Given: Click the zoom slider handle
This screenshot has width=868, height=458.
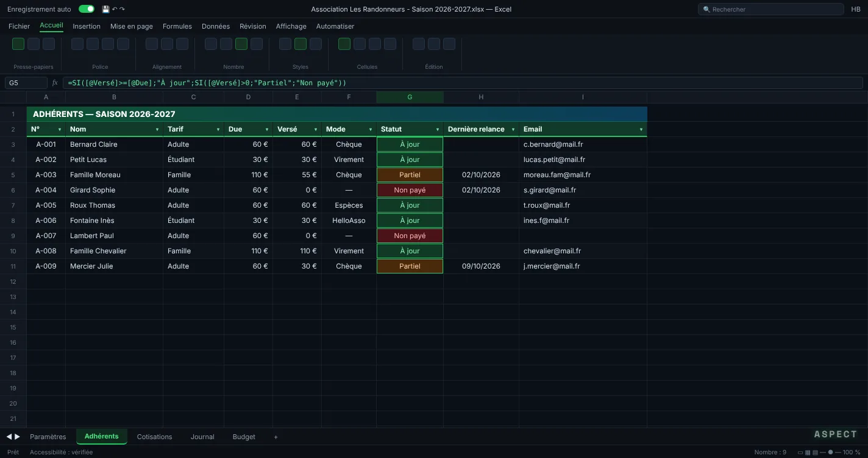Looking at the screenshot, I should [830, 453].
